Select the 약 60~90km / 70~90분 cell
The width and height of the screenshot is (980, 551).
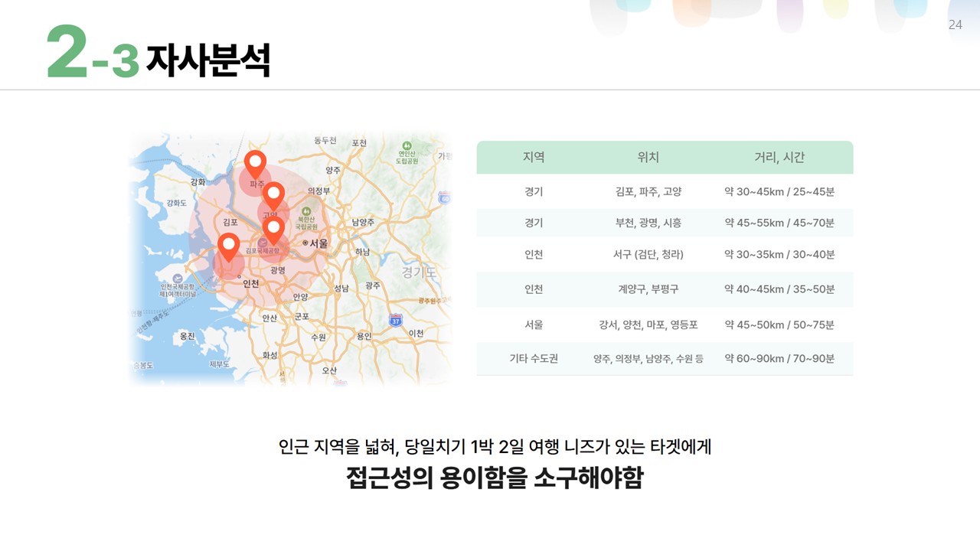point(779,358)
